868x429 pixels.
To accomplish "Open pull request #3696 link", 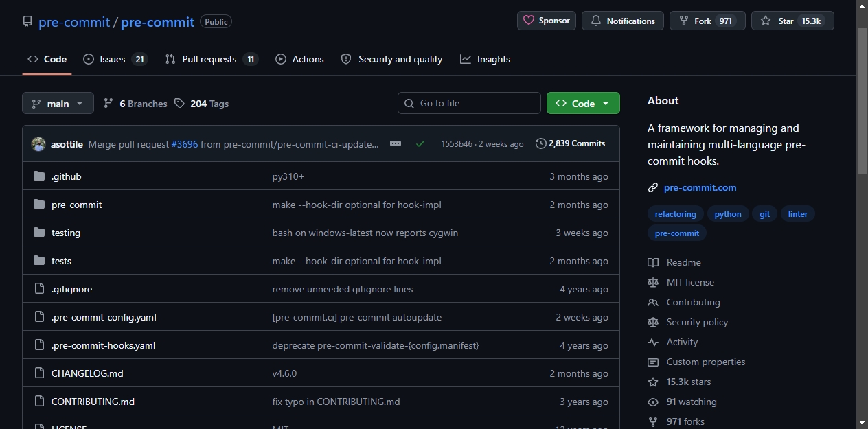I will click(185, 144).
